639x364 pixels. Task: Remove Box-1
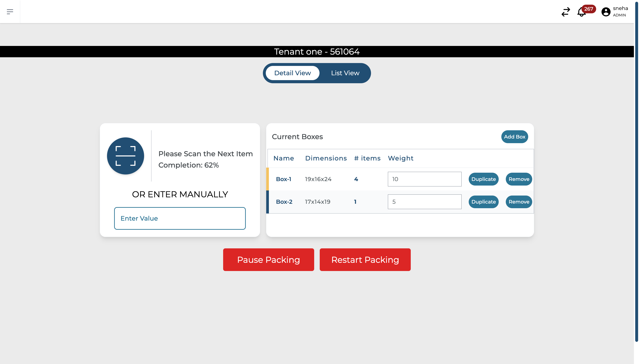click(518, 179)
